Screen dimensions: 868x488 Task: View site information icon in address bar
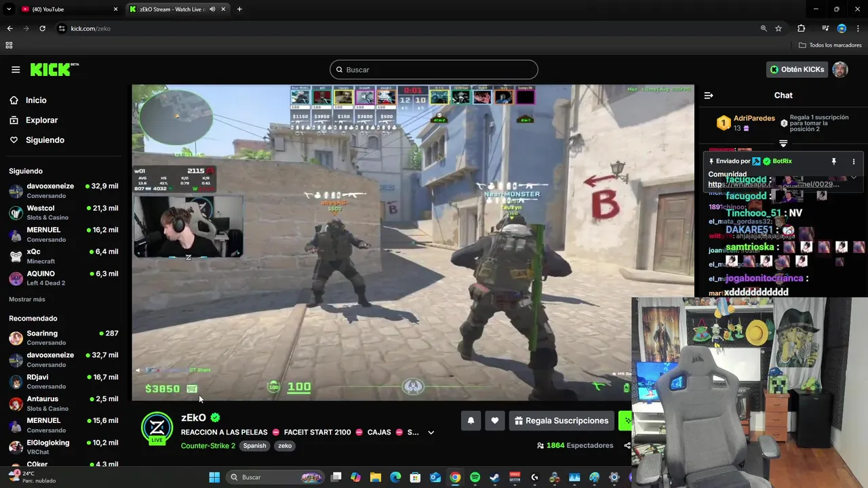[x=62, y=28]
